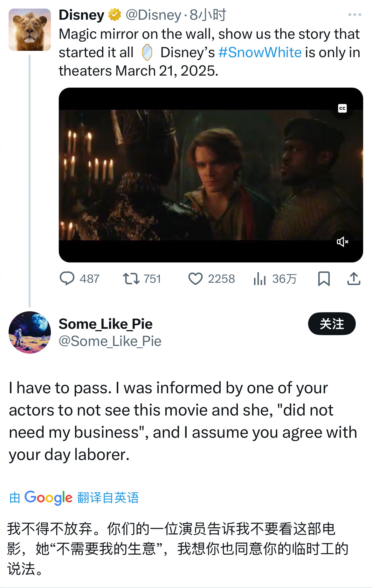Open the @Disney handle
Image resolution: width=372 pixels, height=588 pixels.
(x=153, y=15)
